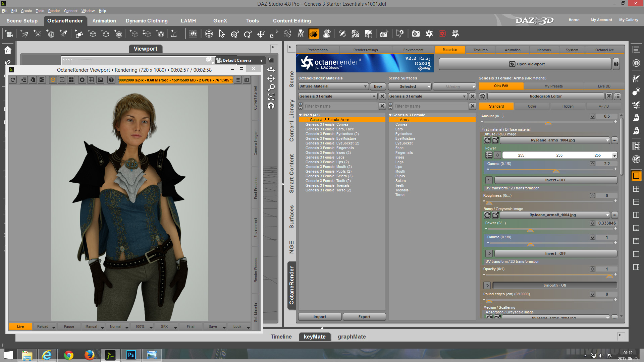Open the Render menu
Screen dimensions: 644x362
(x=54, y=11)
